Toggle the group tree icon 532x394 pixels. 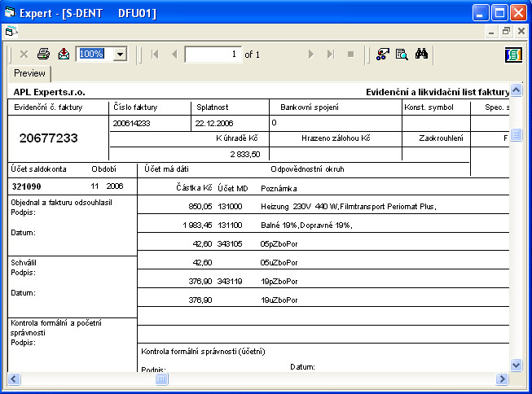click(382, 54)
